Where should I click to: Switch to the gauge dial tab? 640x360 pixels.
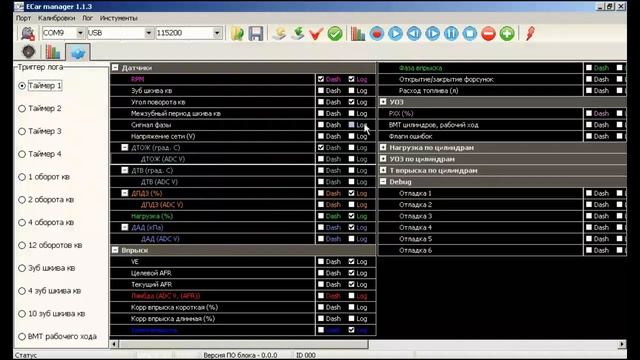29,52
